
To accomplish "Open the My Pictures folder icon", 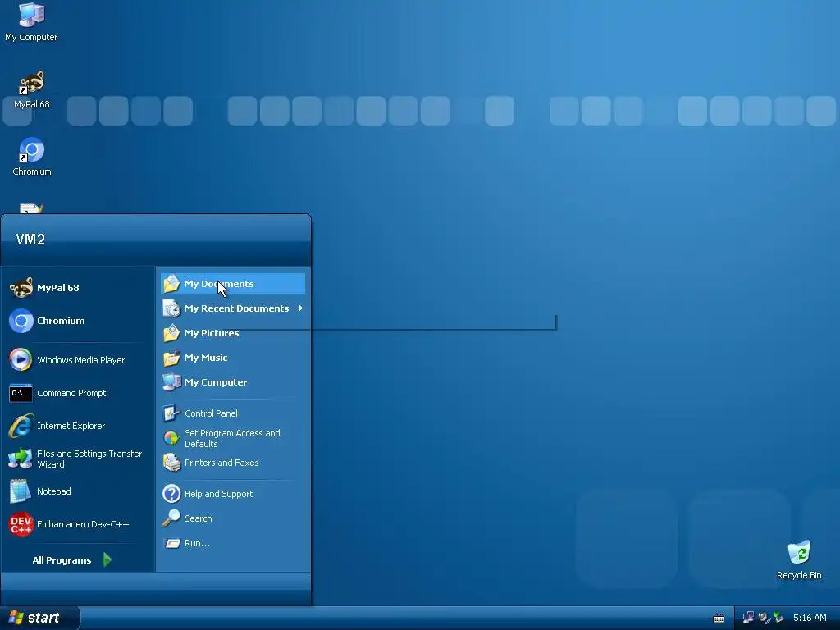I will pyautogui.click(x=171, y=333).
